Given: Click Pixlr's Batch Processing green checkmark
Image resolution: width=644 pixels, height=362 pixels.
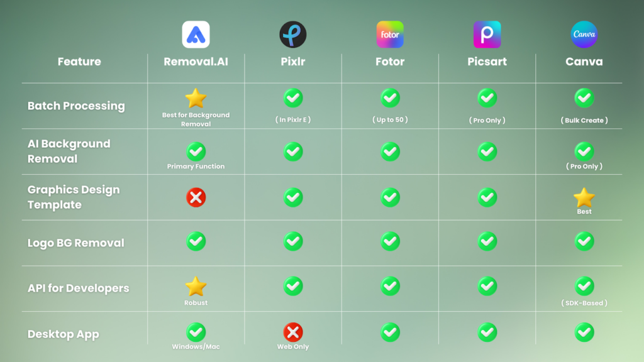Looking at the screenshot, I should [x=293, y=98].
